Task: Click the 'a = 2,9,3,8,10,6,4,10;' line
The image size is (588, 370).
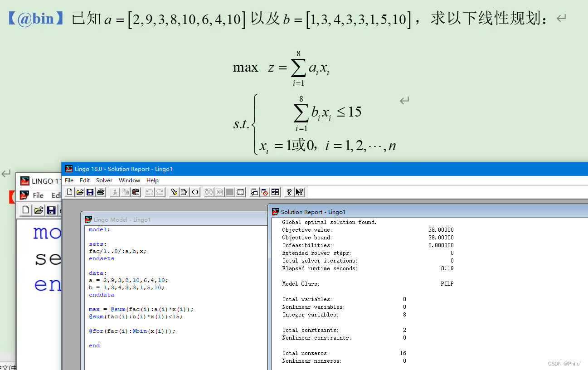Action: pos(128,280)
